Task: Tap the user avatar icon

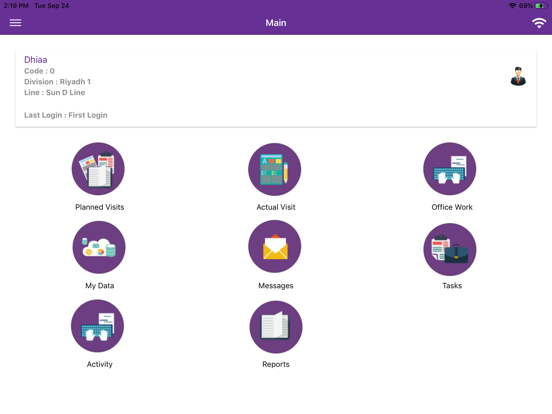Action: point(518,76)
